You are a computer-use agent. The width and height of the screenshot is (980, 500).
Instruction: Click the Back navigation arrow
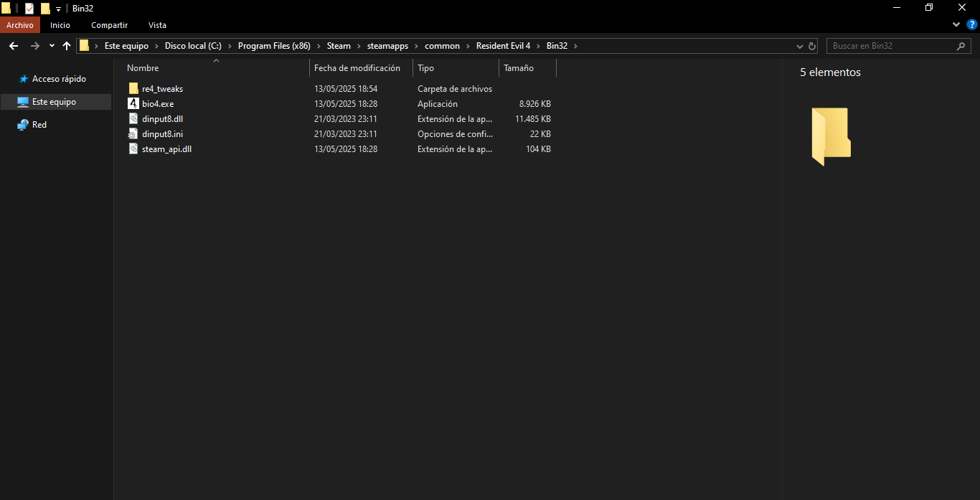(13, 45)
